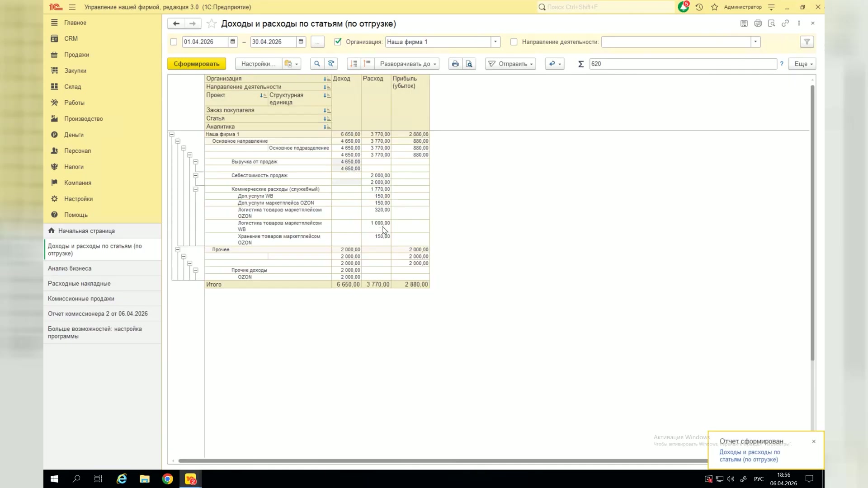Save report using the diskette icon

(744, 23)
